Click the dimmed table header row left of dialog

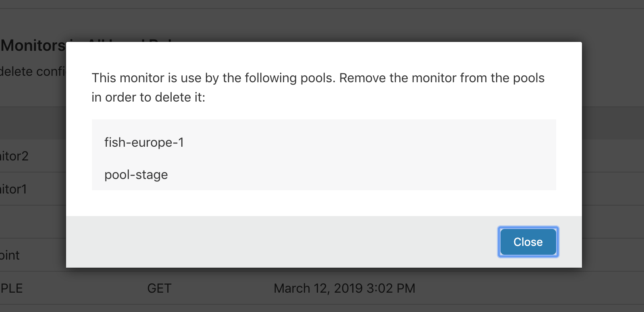coord(33,123)
